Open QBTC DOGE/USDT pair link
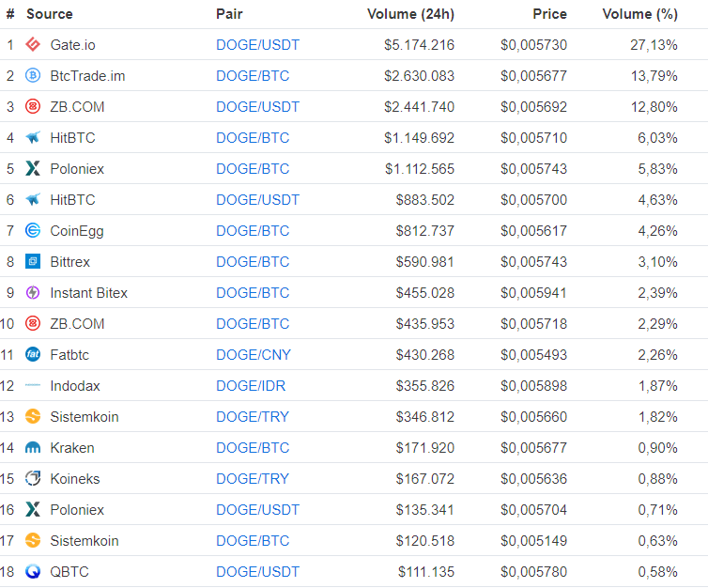This screenshot has height=588, width=708. pos(257,572)
